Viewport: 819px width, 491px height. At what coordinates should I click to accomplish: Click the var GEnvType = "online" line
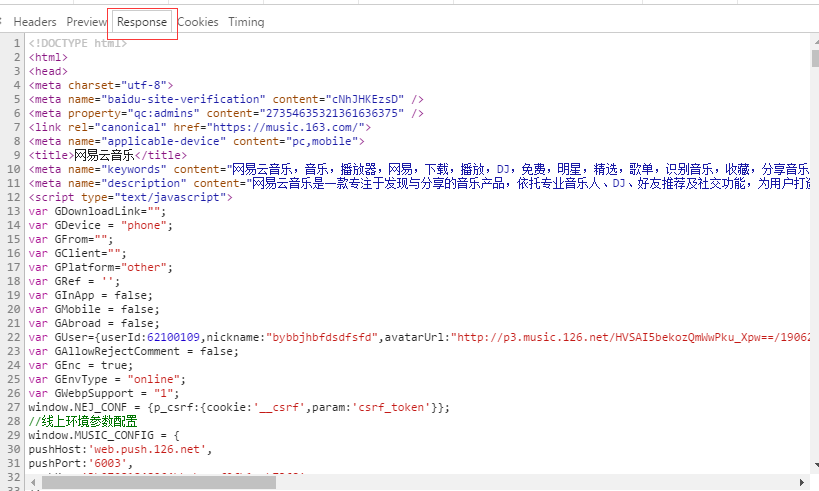[x=107, y=379]
